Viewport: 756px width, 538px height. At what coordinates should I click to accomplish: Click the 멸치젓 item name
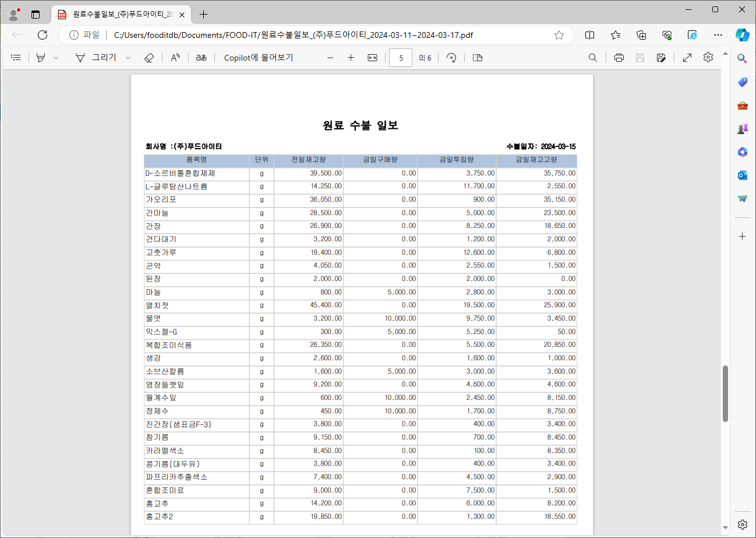pos(157,305)
